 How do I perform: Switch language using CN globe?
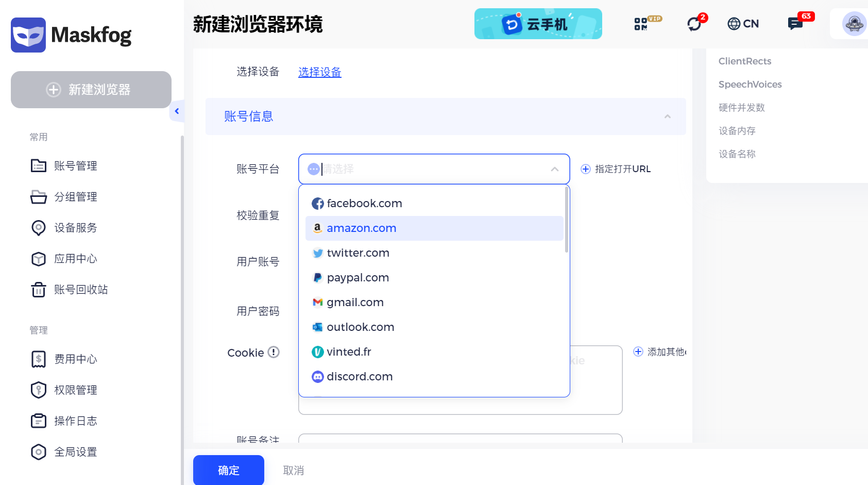(743, 24)
